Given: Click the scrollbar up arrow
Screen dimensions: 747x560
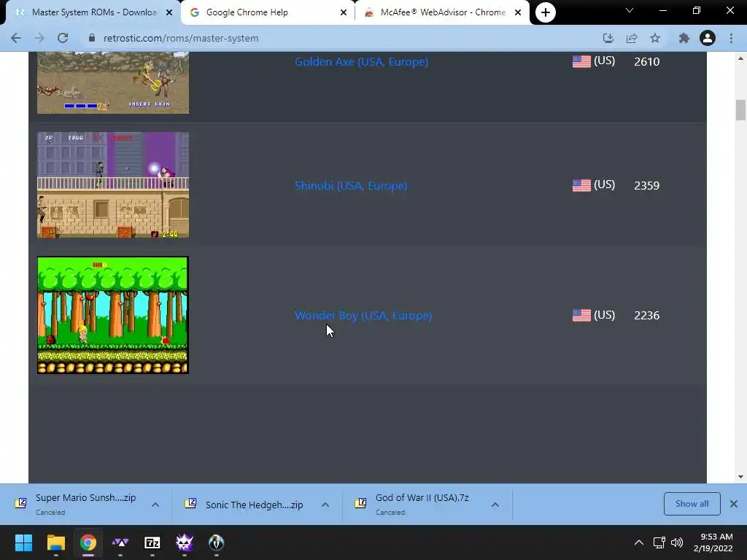Looking at the screenshot, I should pyautogui.click(x=740, y=58).
